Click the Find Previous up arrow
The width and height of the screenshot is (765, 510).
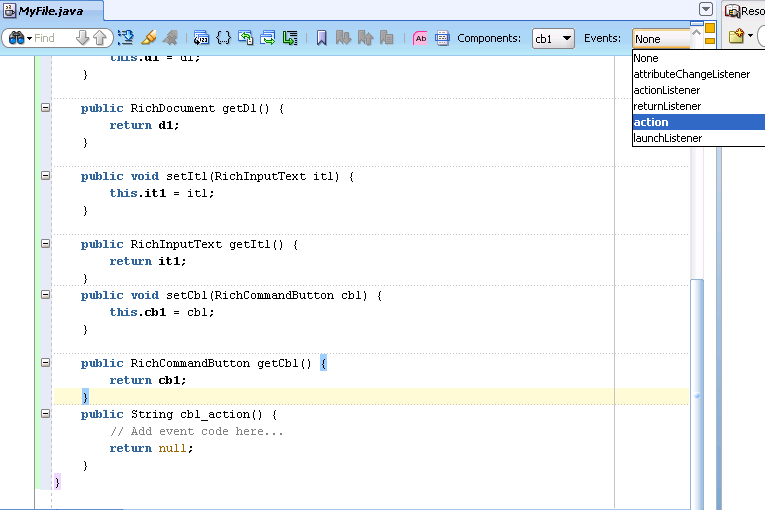pyautogui.click(x=100, y=38)
